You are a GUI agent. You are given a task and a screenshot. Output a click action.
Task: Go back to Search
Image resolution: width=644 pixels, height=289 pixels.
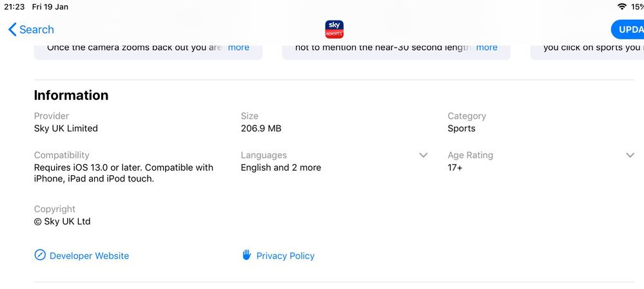31,30
